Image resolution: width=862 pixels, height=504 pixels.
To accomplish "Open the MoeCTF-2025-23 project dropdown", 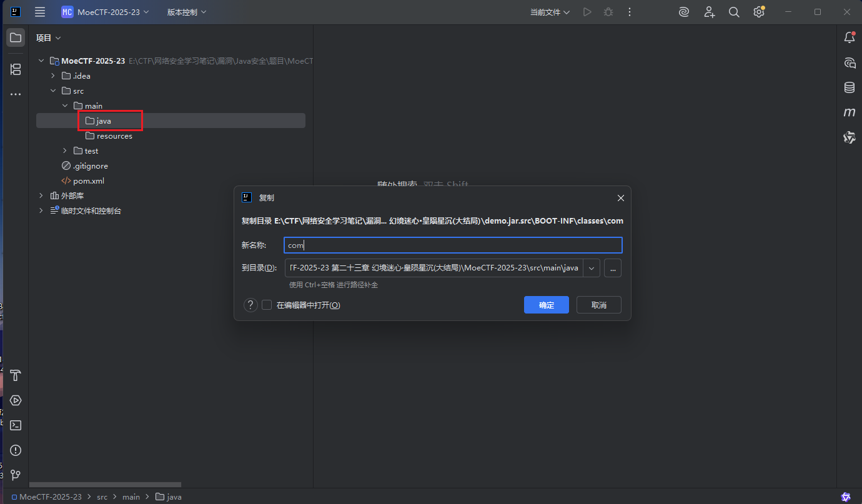I will point(106,12).
